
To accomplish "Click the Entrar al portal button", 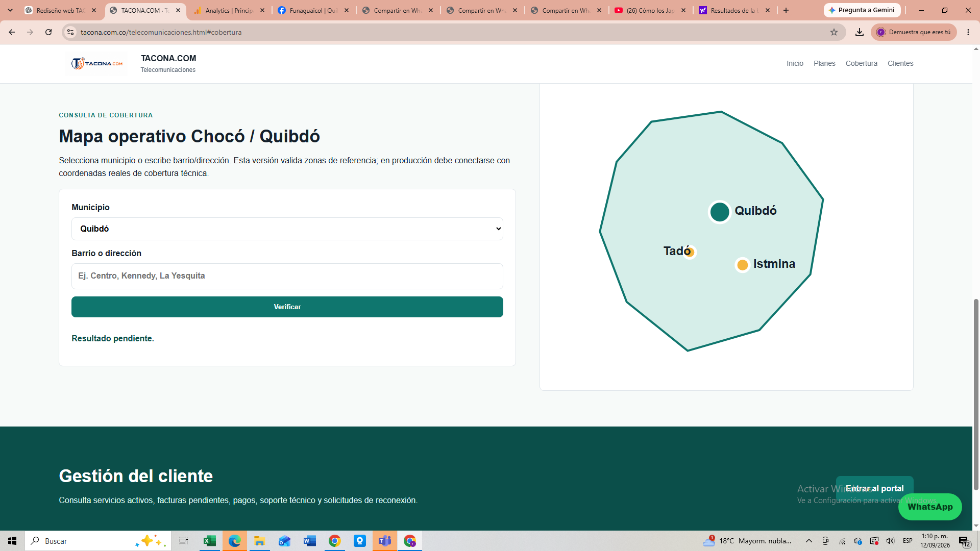I will tap(874, 488).
